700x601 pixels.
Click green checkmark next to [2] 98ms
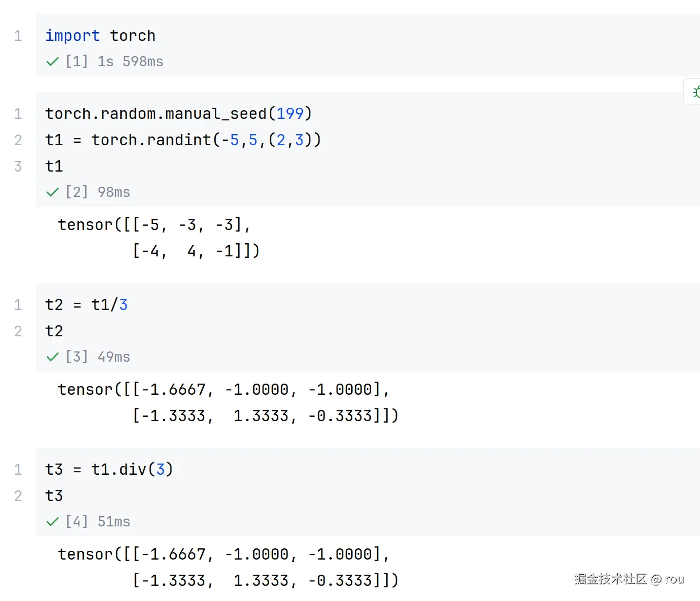[52, 193]
